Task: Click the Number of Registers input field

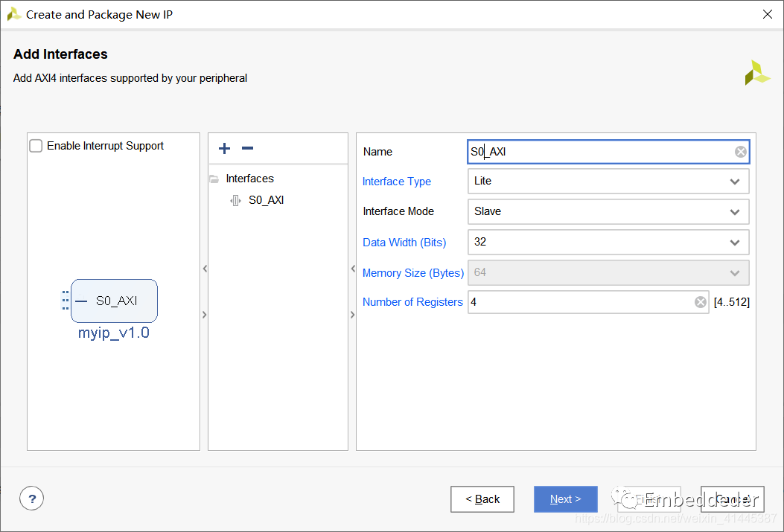Action: pos(581,302)
